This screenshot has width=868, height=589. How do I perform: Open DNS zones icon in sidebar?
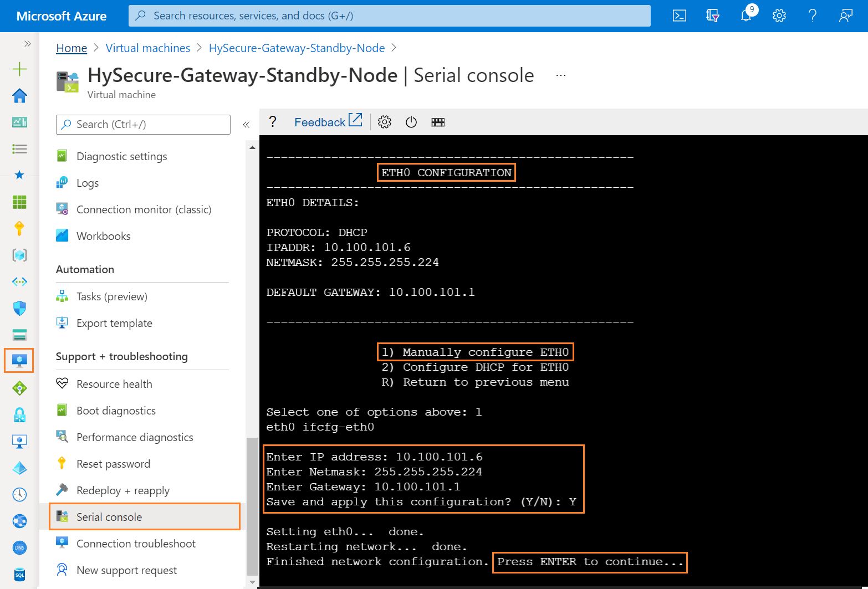click(19, 547)
